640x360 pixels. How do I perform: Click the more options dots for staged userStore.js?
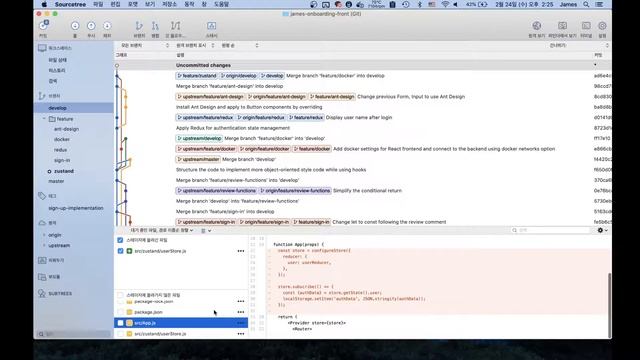pos(241,251)
